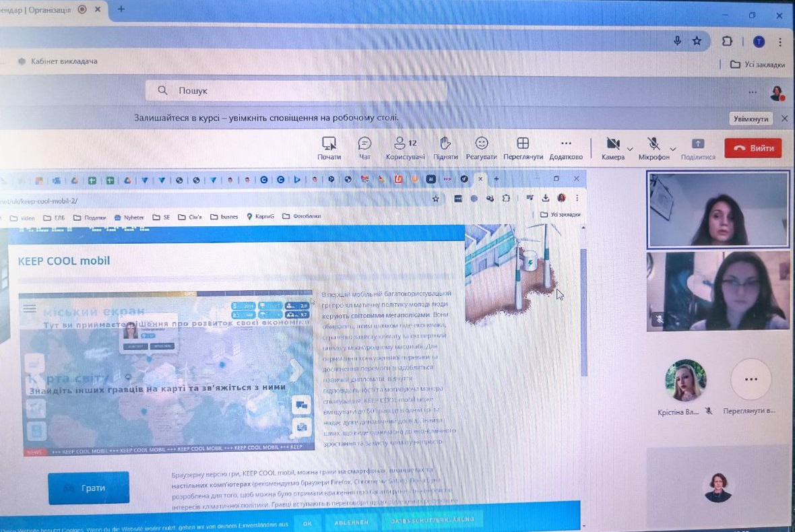Screen dimensions: 795x532
Task: Click the shared browser bookmark star
Action: pyautogui.click(x=435, y=199)
